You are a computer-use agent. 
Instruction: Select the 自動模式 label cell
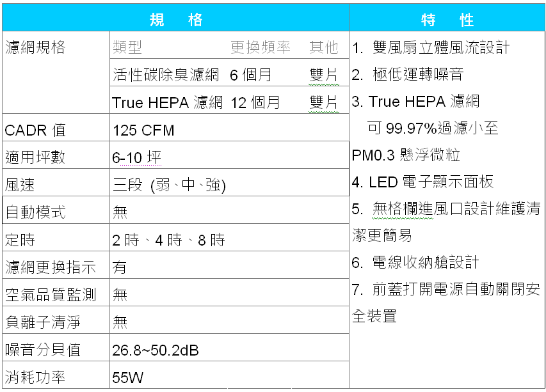point(35,212)
